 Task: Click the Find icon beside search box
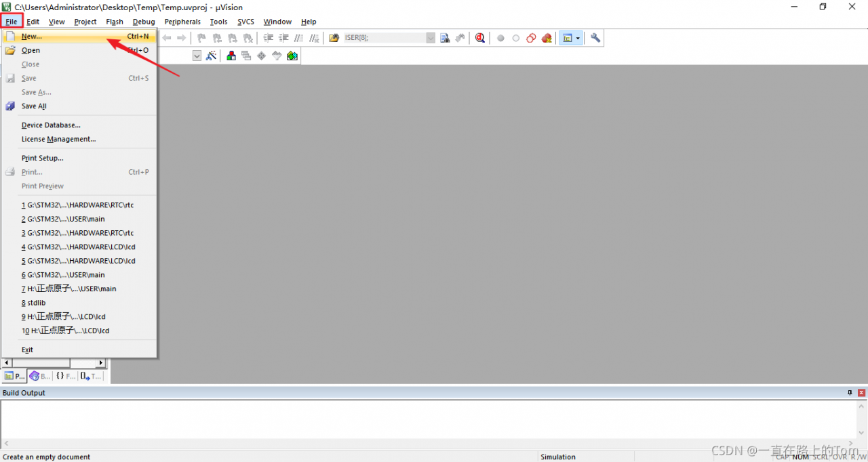click(x=445, y=38)
